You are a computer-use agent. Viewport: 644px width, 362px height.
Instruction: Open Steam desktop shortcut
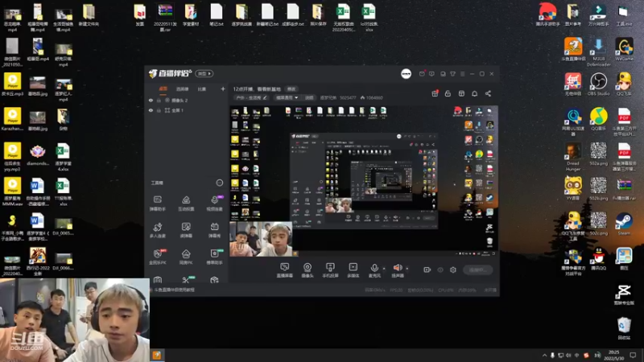(624, 224)
